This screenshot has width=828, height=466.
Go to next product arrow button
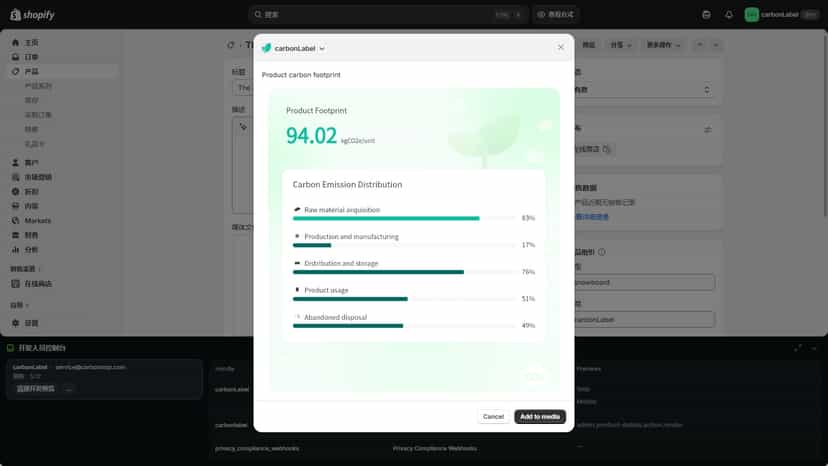(x=716, y=45)
